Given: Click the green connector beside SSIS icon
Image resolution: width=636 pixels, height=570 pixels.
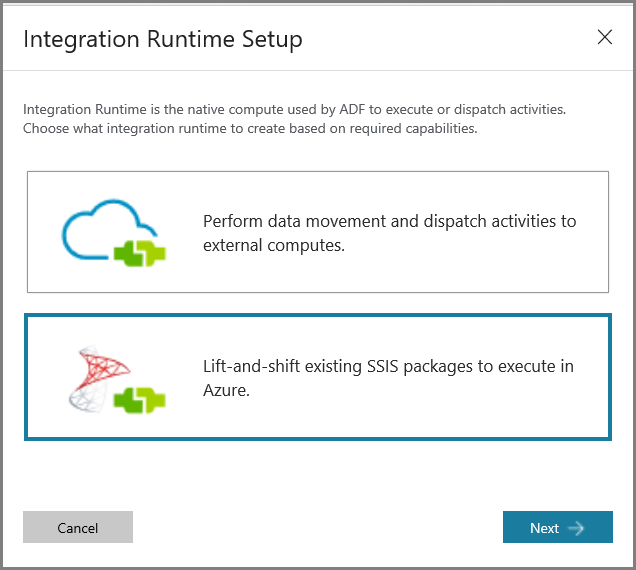Looking at the screenshot, I should coord(140,400).
